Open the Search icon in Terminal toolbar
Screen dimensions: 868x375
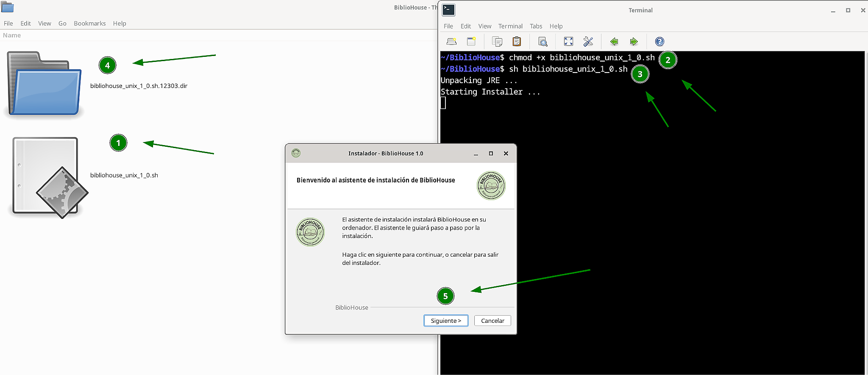[543, 42]
